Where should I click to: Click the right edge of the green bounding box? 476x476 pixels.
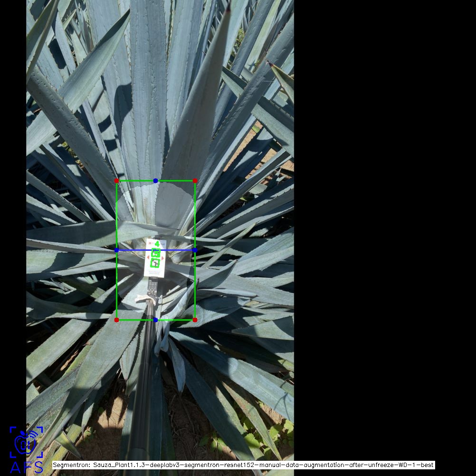tap(195, 285)
